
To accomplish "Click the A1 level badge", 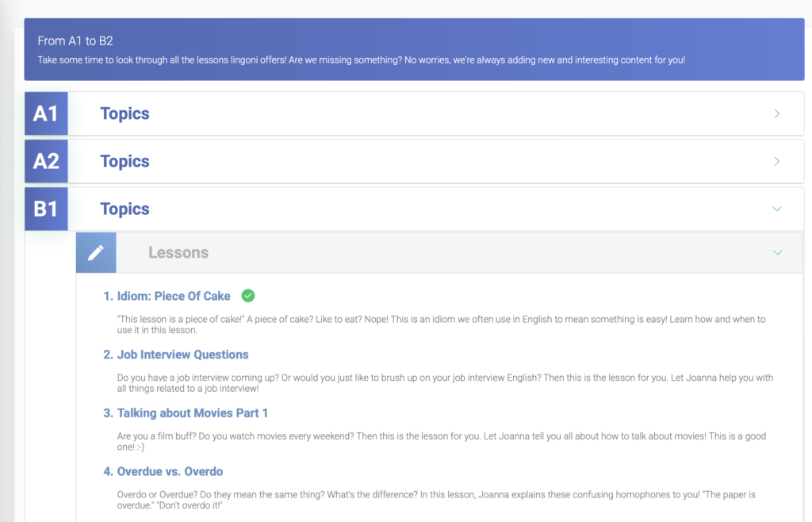I will point(46,113).
